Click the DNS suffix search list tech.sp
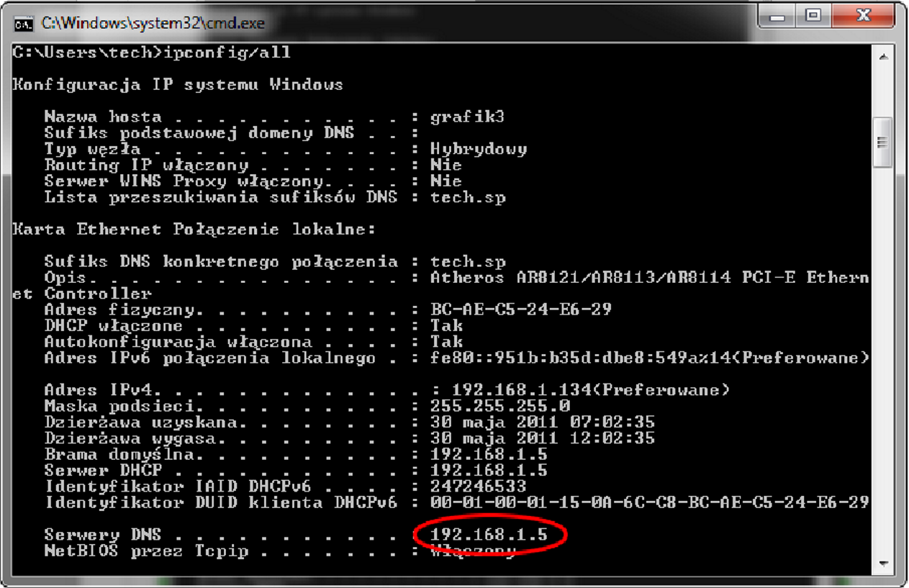The height and width of the screenshot is (588, 909). click(468, 197)
